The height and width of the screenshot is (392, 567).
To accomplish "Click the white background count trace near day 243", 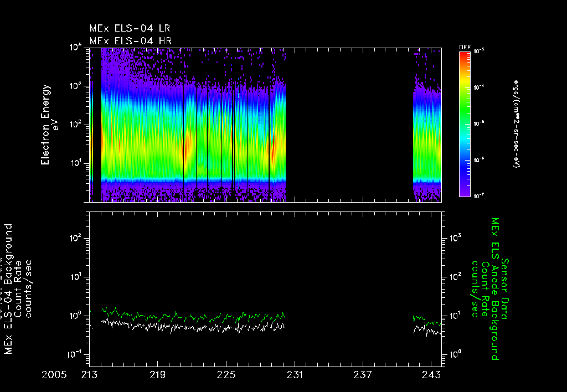I will tap(427, 331).
